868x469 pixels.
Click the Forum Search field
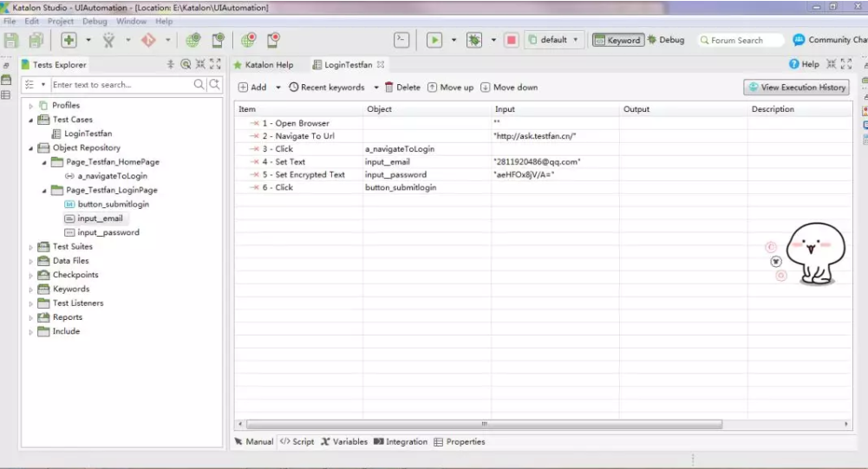pos(741,41)
